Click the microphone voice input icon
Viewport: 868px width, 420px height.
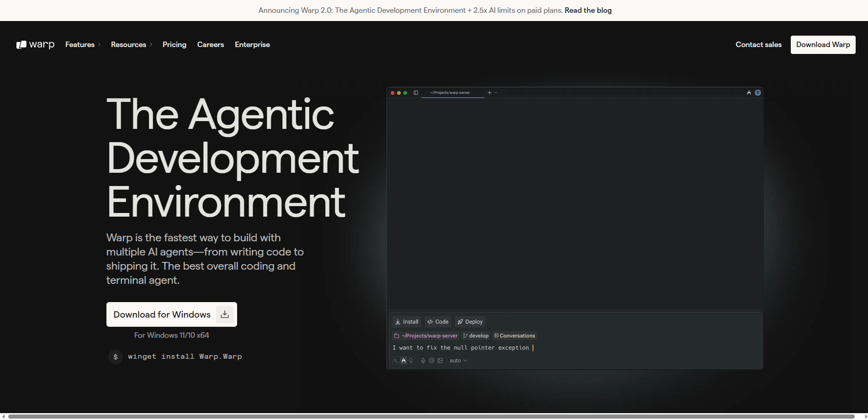click(423, 361)
